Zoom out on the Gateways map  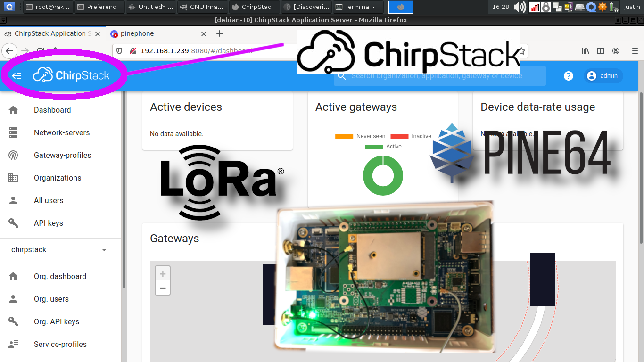point(163,288)
